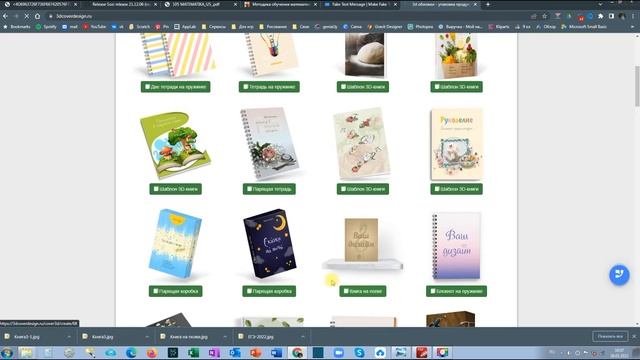Show hidden bookmarks via the overflow chevron

point(633,27)
